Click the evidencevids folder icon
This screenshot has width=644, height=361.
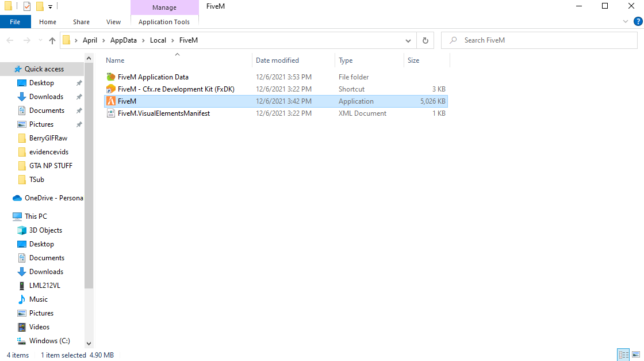click(x=22, y=152)
